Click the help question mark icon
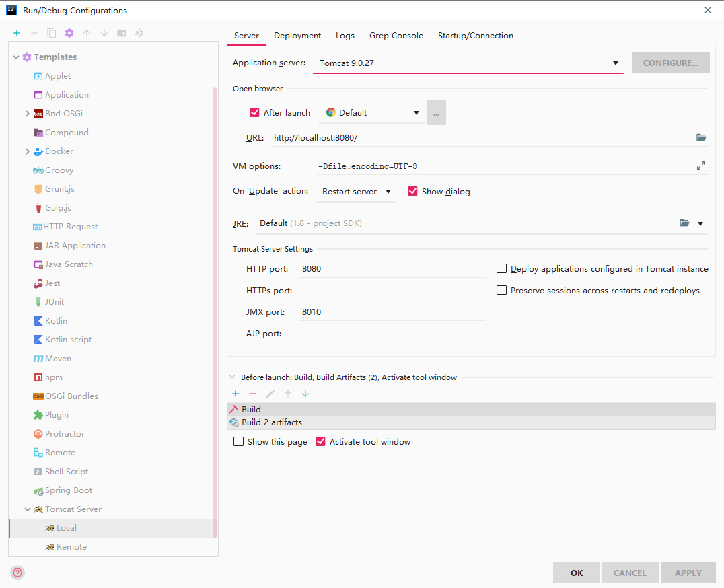Viewport: 724px width, 588px height. 17,573
